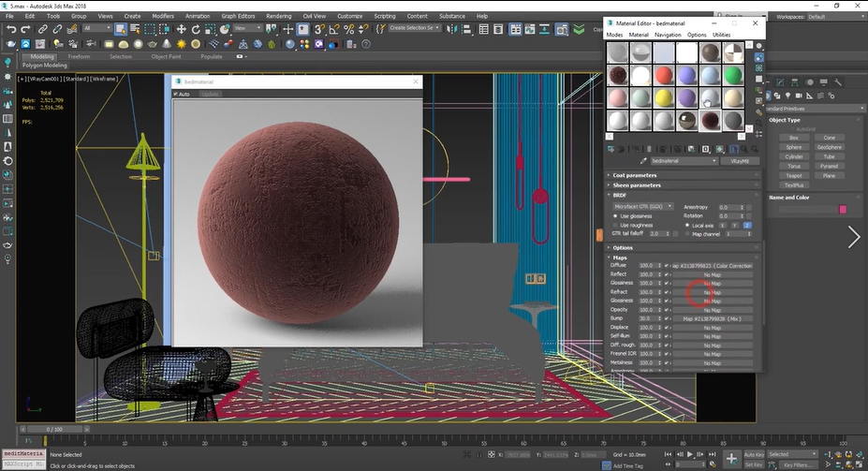Open the selection filter All dropdown
The width and height of the screenshot is (868, 471).
pos(96,28)
